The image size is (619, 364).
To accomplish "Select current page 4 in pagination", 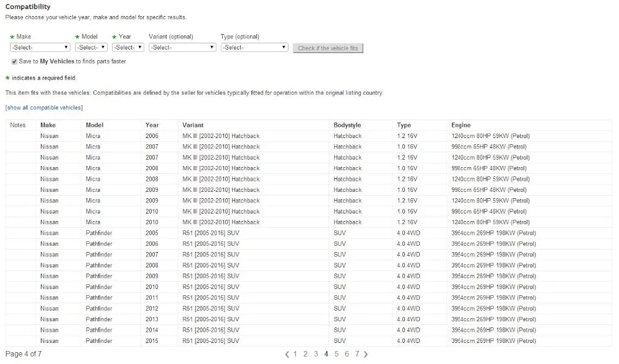I will pyautogui.click(x=326, y=354).
